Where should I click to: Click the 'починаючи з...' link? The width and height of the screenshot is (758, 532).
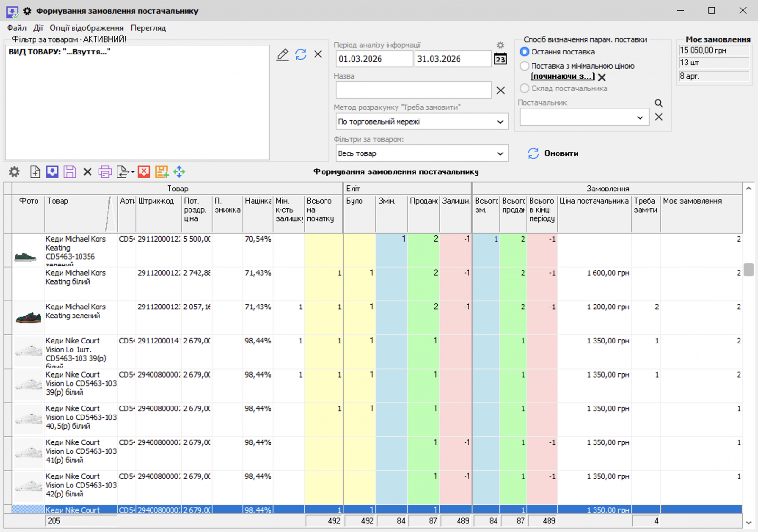pos(562,76)
